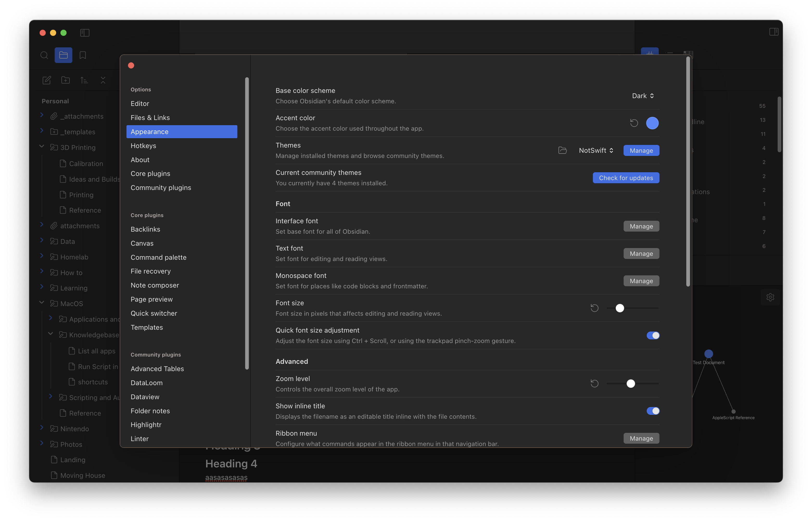Open the search tab icon
This screenshot has height=521, width=812.
(44, 55)
